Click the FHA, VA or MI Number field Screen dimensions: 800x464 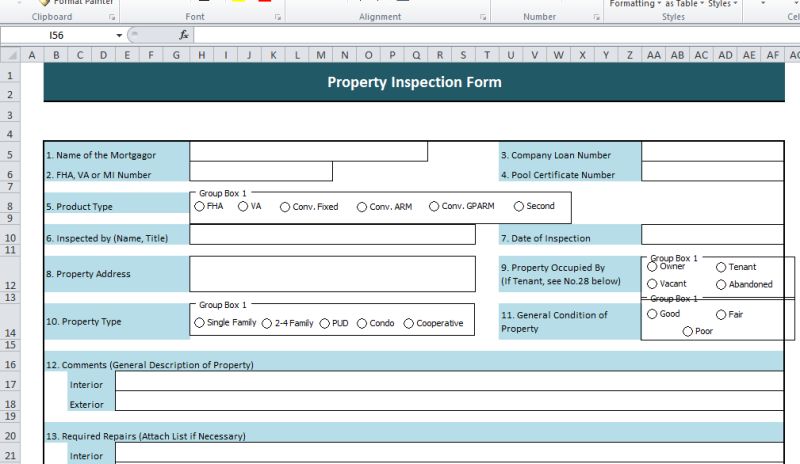pos(261,171)
